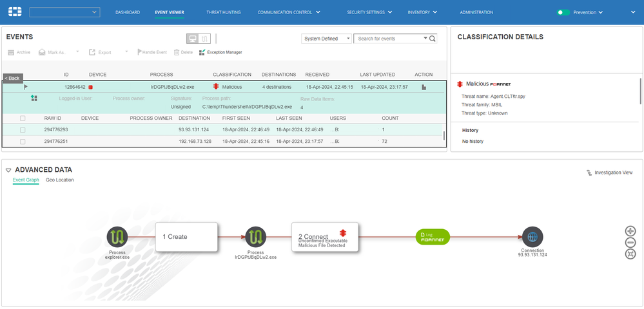Sort by the Count column header

coord(390,118)
